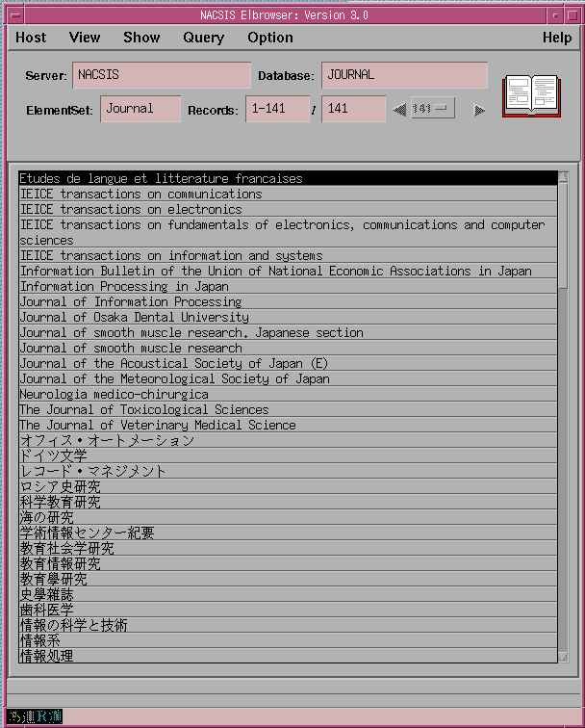Click the title bar minimize button

555,15
